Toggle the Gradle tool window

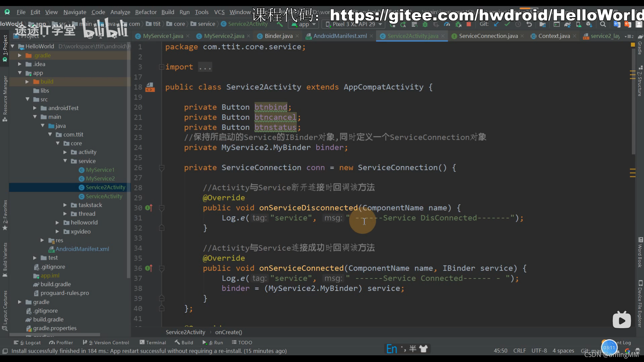point(640,45)
